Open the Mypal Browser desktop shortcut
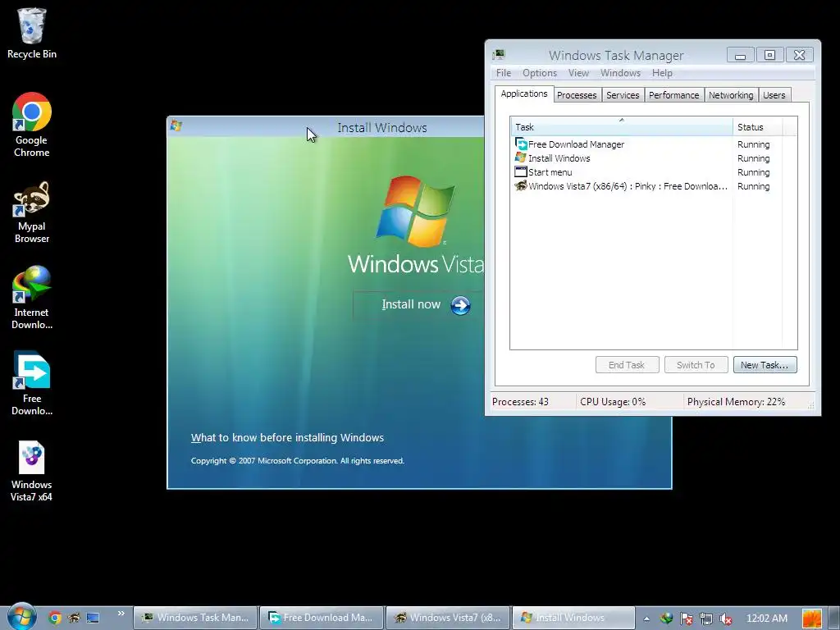 click(x=32, y=212)
